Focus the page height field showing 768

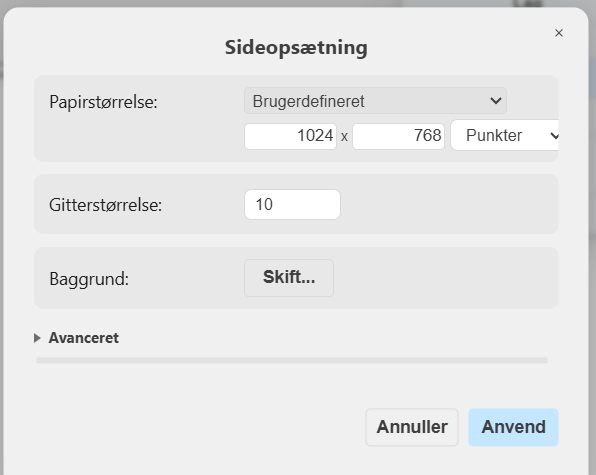398,136
